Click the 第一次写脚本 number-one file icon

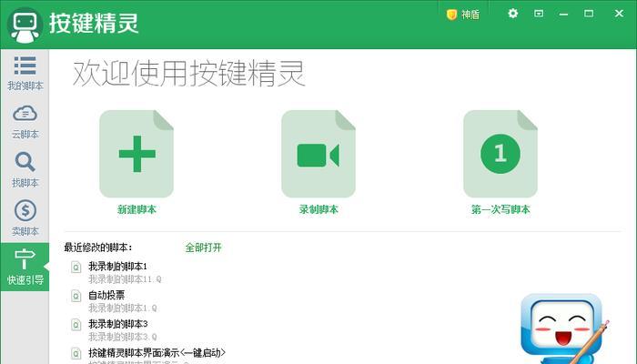[500, 154]
